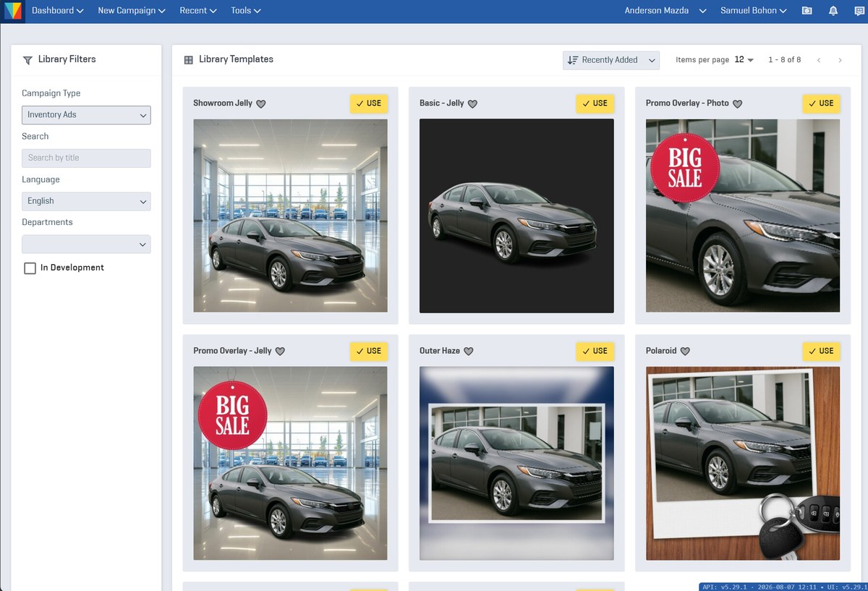Expand the Departments dropdown

pyautogui.click(x=86, y=244)
